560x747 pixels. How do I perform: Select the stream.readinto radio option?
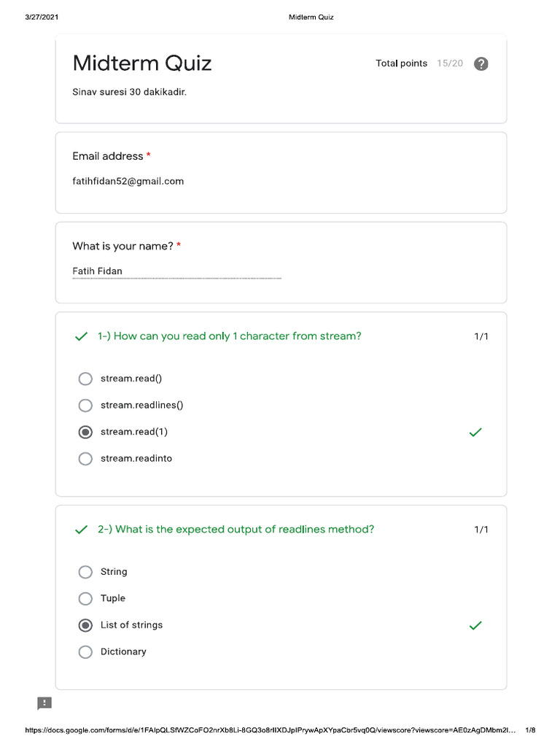point(85,459)
